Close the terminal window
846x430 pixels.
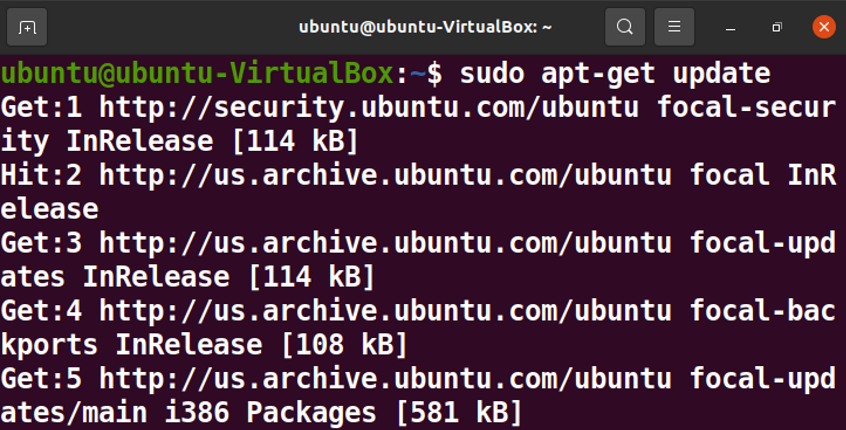click(x=824, y=26)
